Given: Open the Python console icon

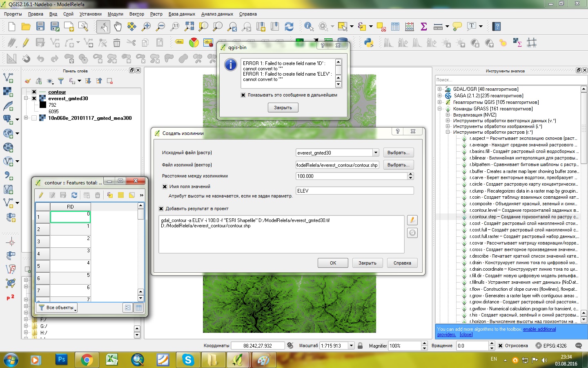Looking at the screenshot, I should [x=369, y=43].
